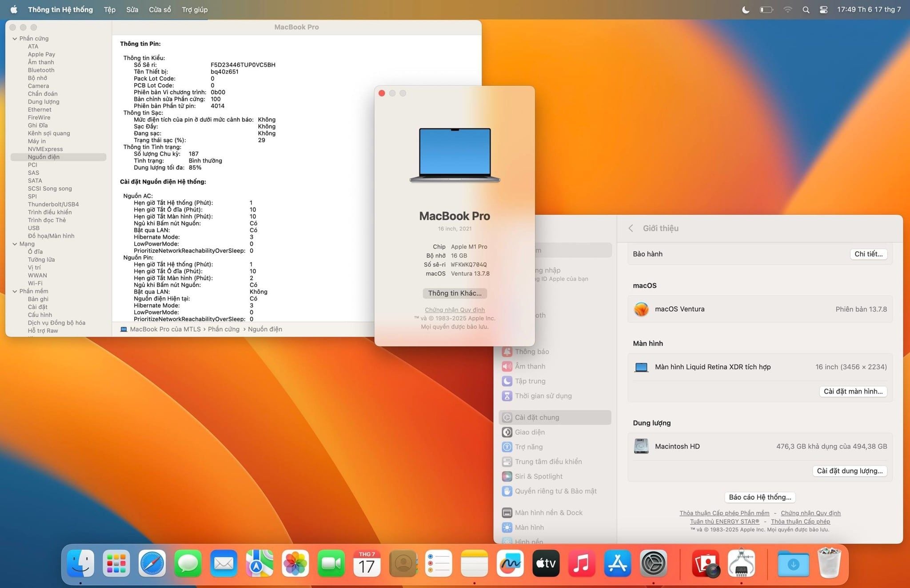Image resolution: width=910 pixels, height=588 pixels.
Task: Open Calendar showing THG 7 17
Action: point(367,563)
